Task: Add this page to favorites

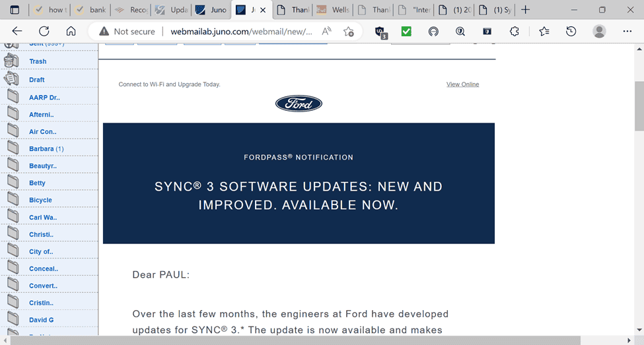Action: coord(349,32)
